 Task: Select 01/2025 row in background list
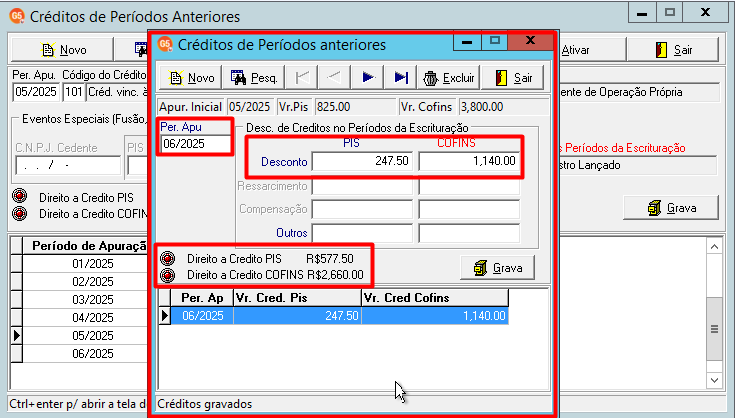click(x=84, y=264)
